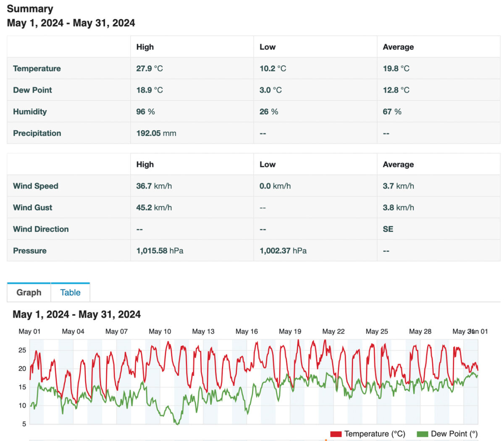The width and height of the screenshot is (504, 441).
Task: Click Wind Gust average 3.8 km/h
Action: 399,207
